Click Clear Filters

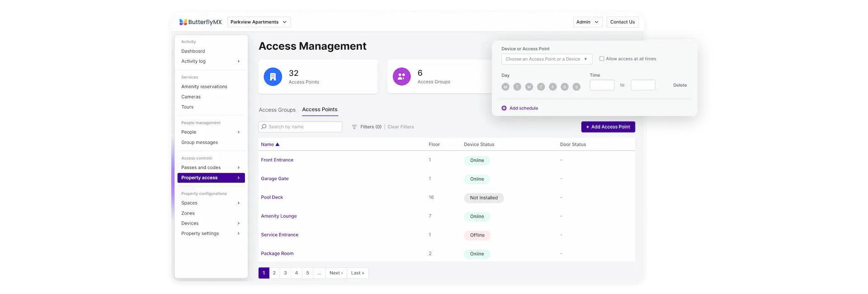coord(401,127)
